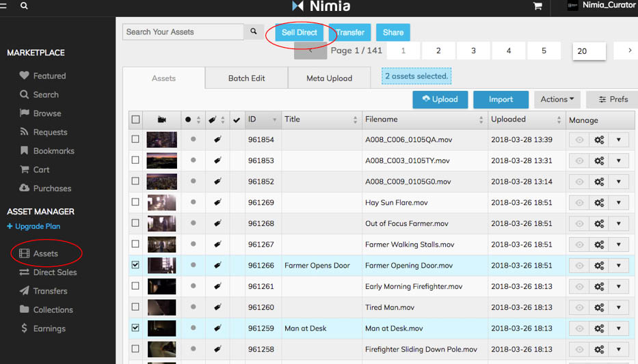Open Earnings in the sidebar
The width and height of the screenshot is (638, 364).
[42, 328]
